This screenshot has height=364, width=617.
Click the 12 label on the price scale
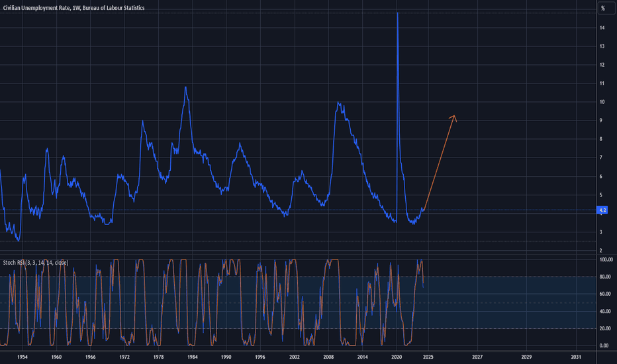[x=602, y=65]
